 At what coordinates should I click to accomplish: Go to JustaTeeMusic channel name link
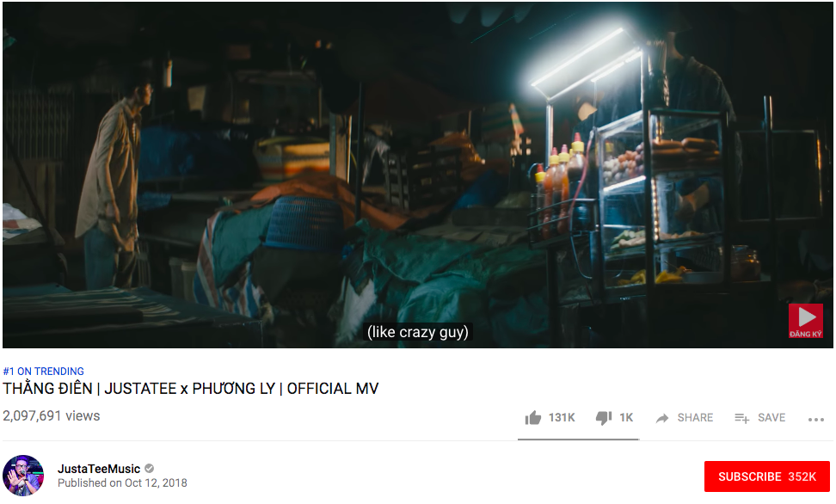99,469
